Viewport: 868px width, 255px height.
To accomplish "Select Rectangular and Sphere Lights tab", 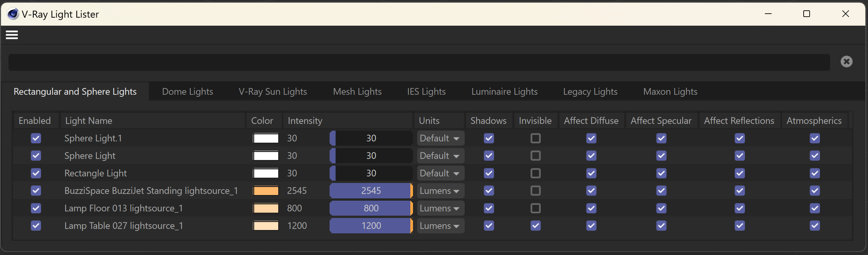I will click(x=75, y=92).
